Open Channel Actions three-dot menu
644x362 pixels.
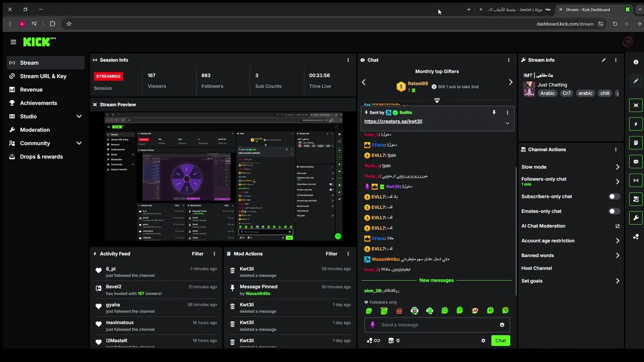click(x=616, y=149)
